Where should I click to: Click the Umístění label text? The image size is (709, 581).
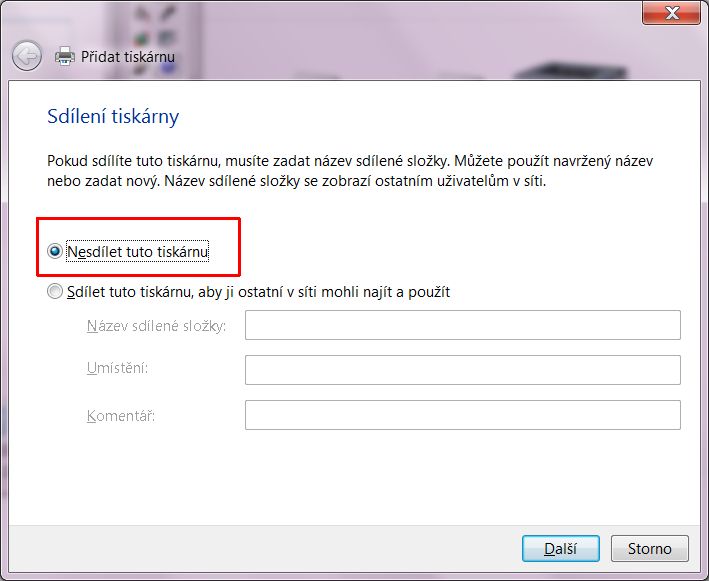coord(117,369)
